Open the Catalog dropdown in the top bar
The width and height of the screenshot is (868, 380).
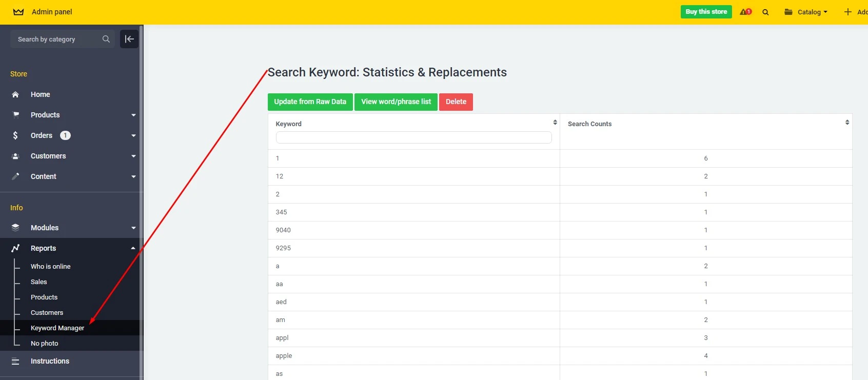pos(806,12)
